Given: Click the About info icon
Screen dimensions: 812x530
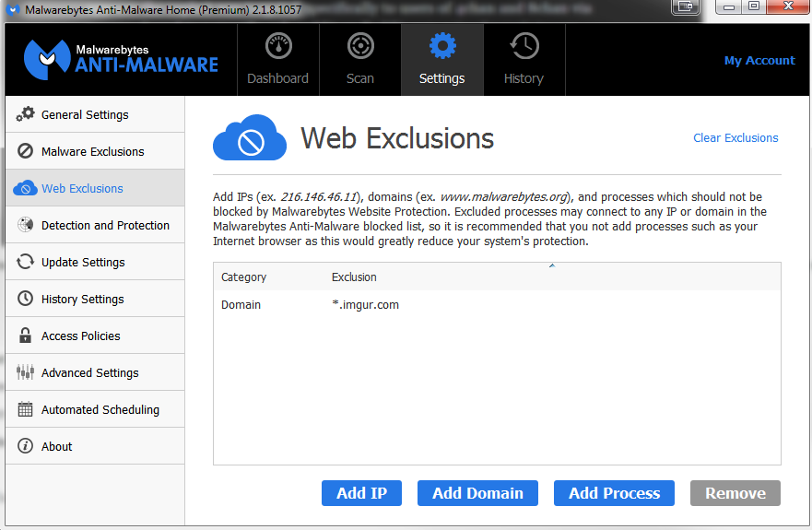Looking at the screenshot, I should pyautogui.click(x=25, y=445).
